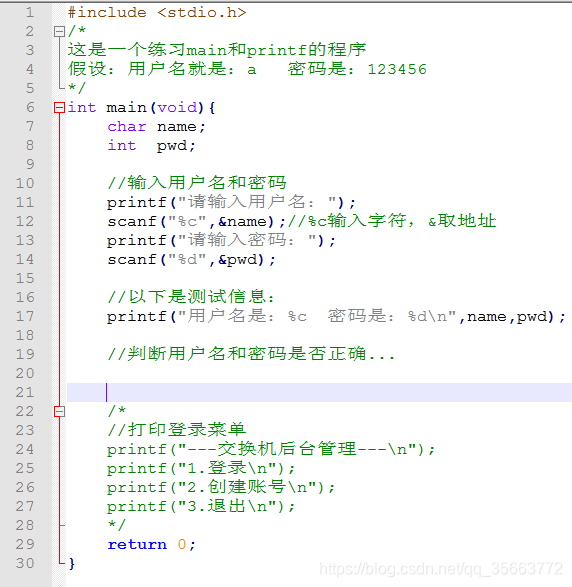Collapse the comment block fold at line 2

tap(59, 31)
